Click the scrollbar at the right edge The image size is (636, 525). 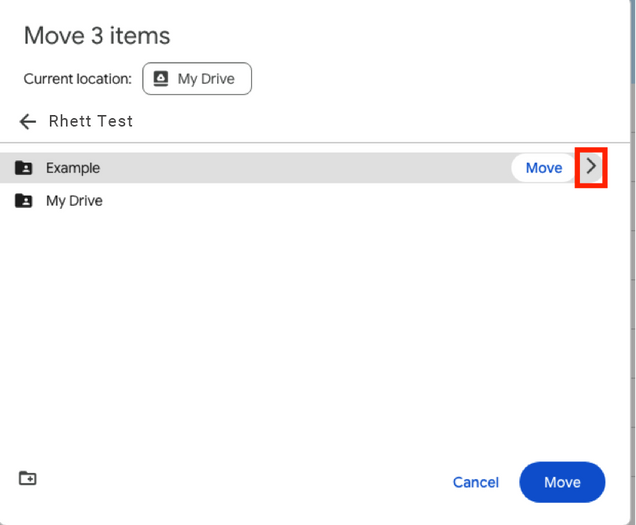click(x=633, y=41)
